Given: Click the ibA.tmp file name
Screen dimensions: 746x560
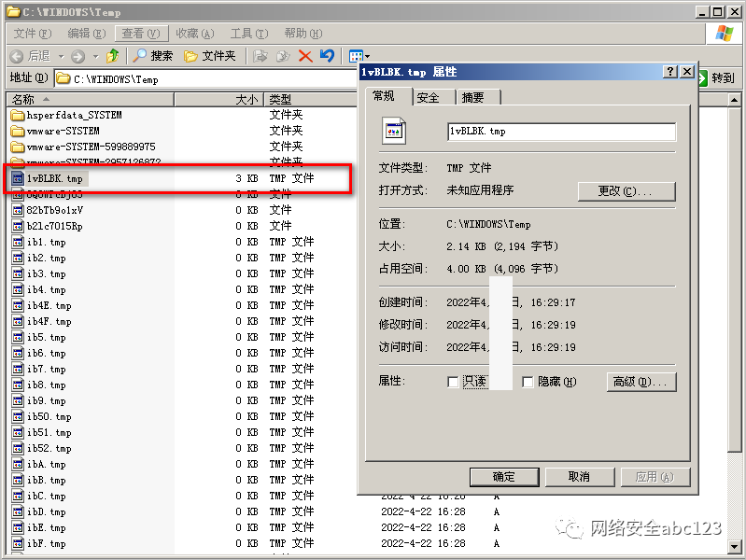Looking at the screenshot, I should [46, 464].
